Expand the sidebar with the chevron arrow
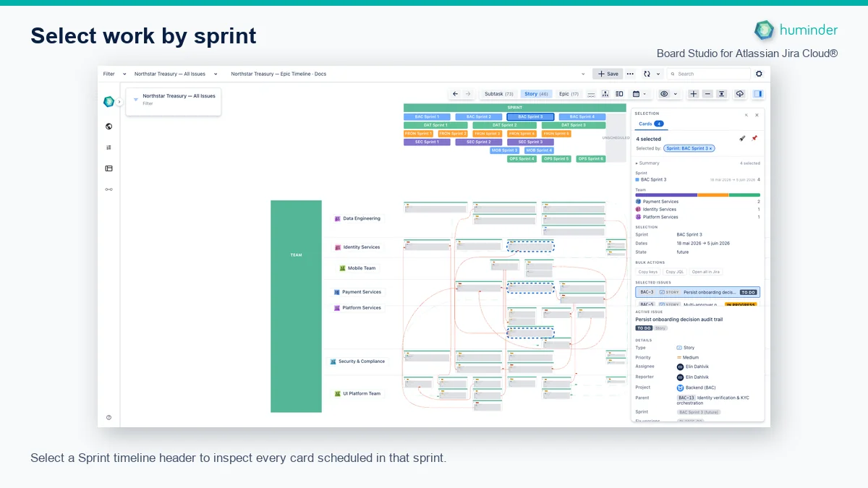 [119, 102]
